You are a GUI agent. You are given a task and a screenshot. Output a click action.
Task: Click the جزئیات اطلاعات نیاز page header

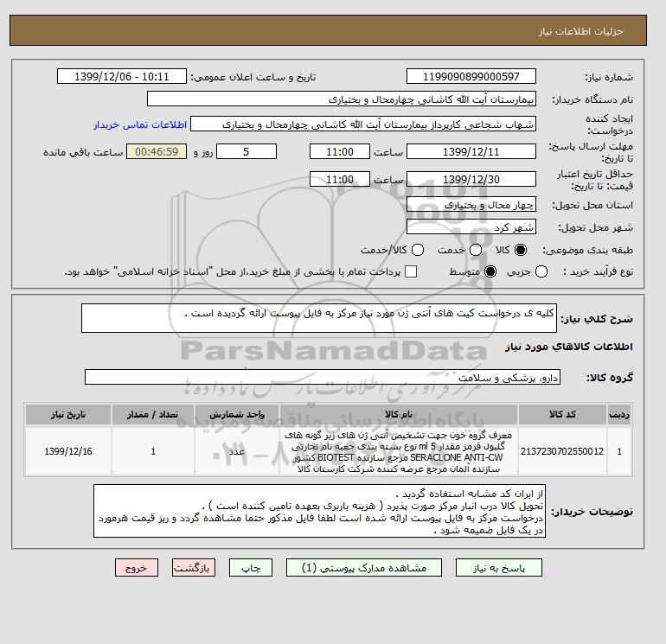point(580,31)
